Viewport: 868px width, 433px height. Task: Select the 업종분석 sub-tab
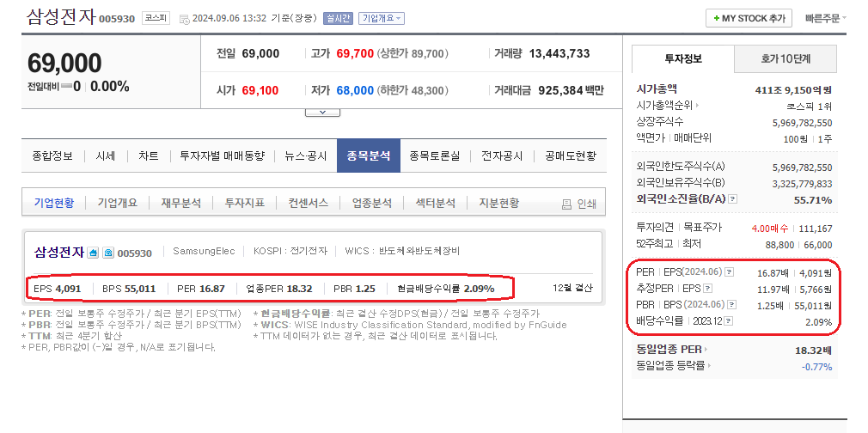pos(371,204)
